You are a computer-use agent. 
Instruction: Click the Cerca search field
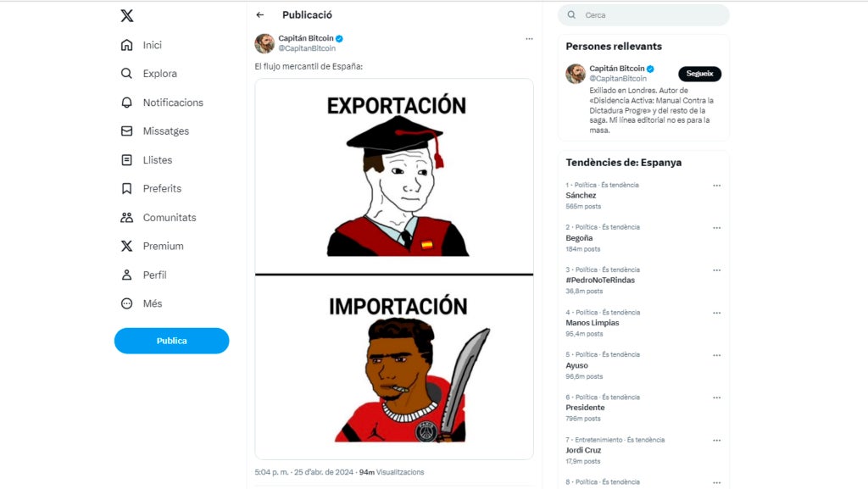[x=644, y=15]
